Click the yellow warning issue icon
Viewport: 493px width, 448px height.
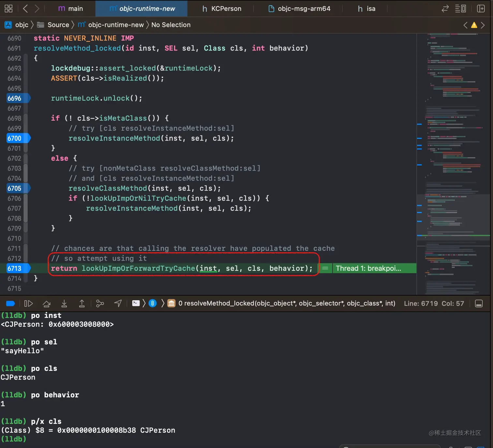[474, 25]
